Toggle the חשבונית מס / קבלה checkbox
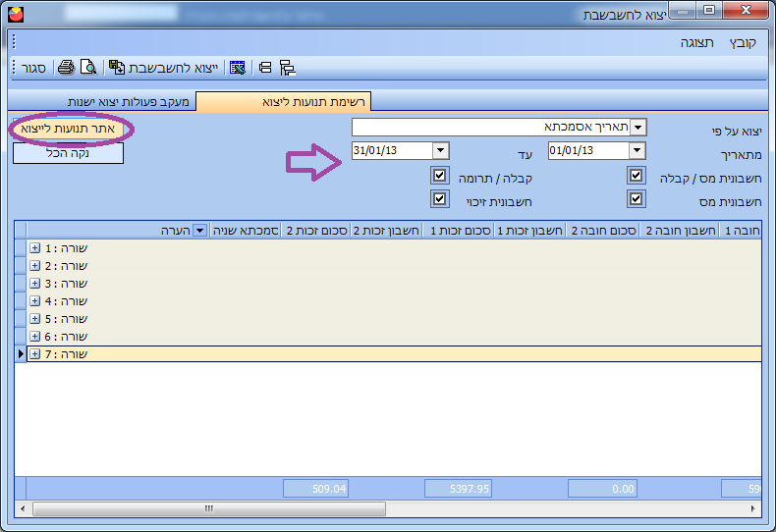The width and height of the screenshot is (776, 532). pyautogui.click(x=637, y=176)
